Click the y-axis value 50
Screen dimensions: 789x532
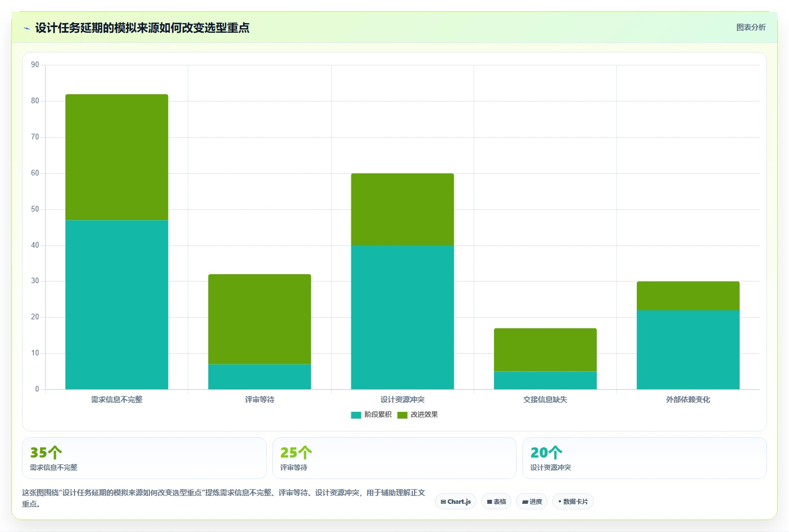click(x=35, y=209)
